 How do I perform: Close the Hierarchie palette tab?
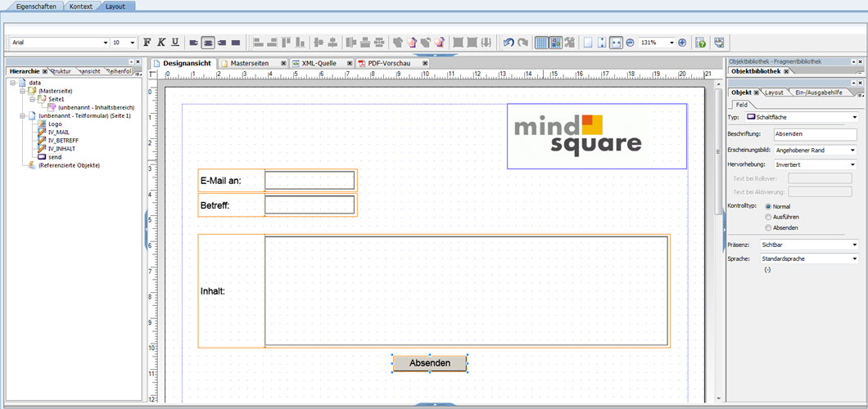(x=45, y=71)
